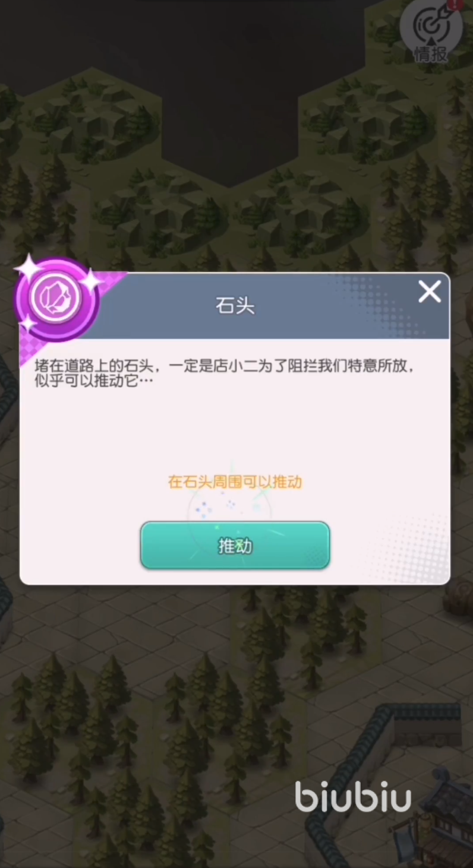Viewport: 473px width, 868px height.
Task: Push the stone with 推动 button
Action: coord(235,546)
